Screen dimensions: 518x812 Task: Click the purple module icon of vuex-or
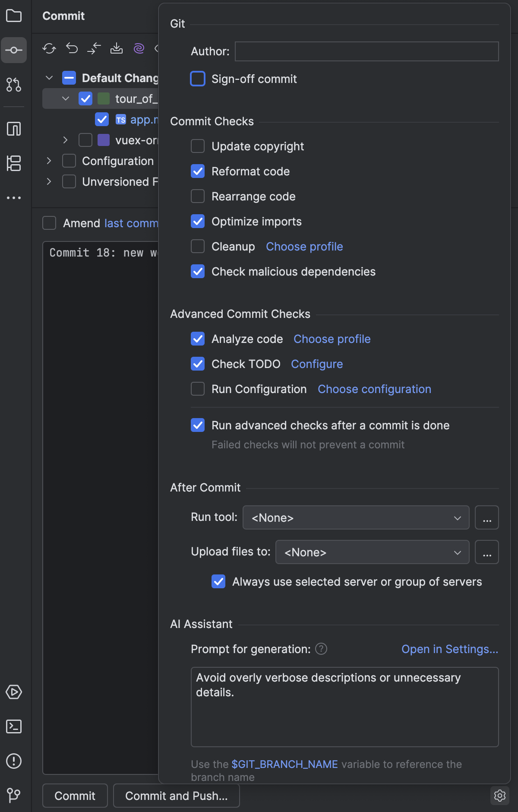point(104,140)
